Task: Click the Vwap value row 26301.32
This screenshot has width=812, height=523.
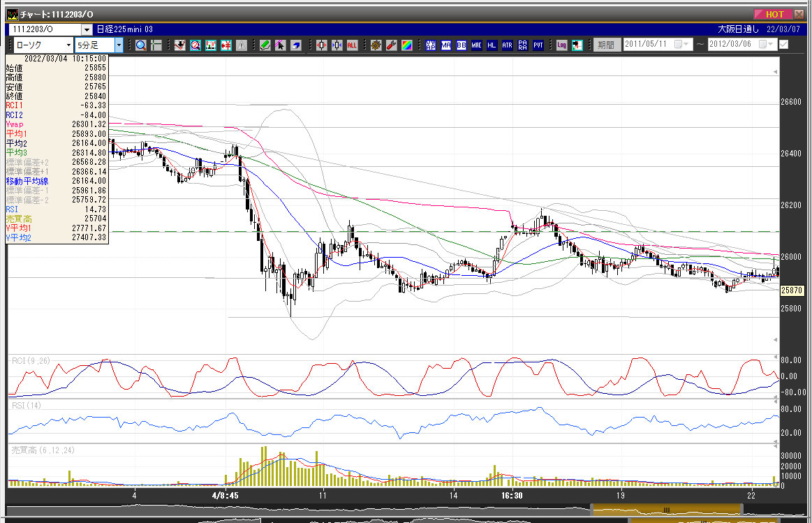Action: pyautogui.click(x=56, y=124)
